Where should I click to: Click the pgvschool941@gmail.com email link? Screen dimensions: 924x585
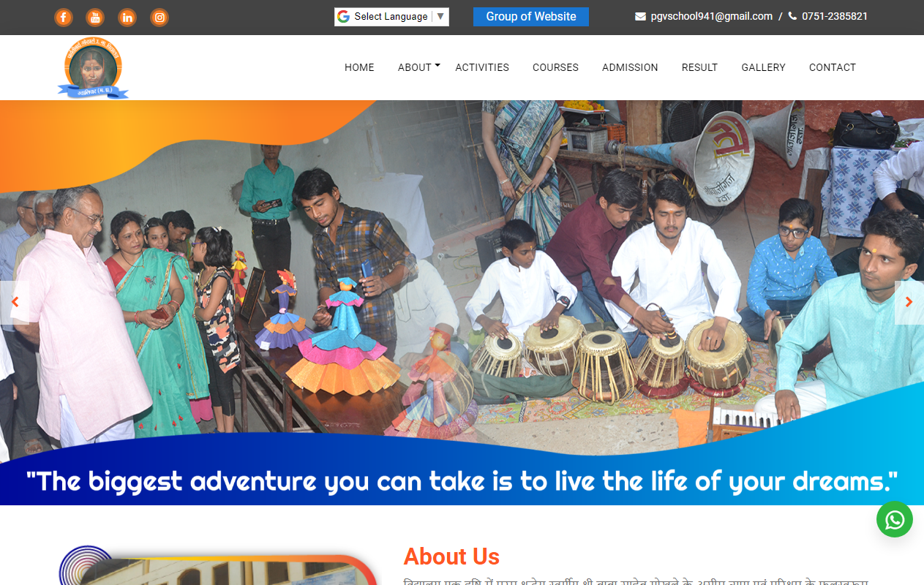pyautogui.click(x=712, y=16)
